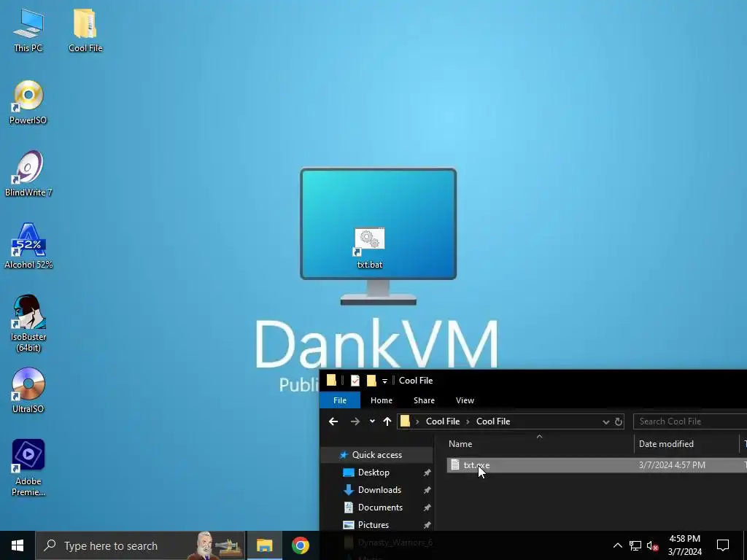This screenshot has width=747, height=560.
Task: Open Google Chrome from taskbar
Action: click(300, 545)
